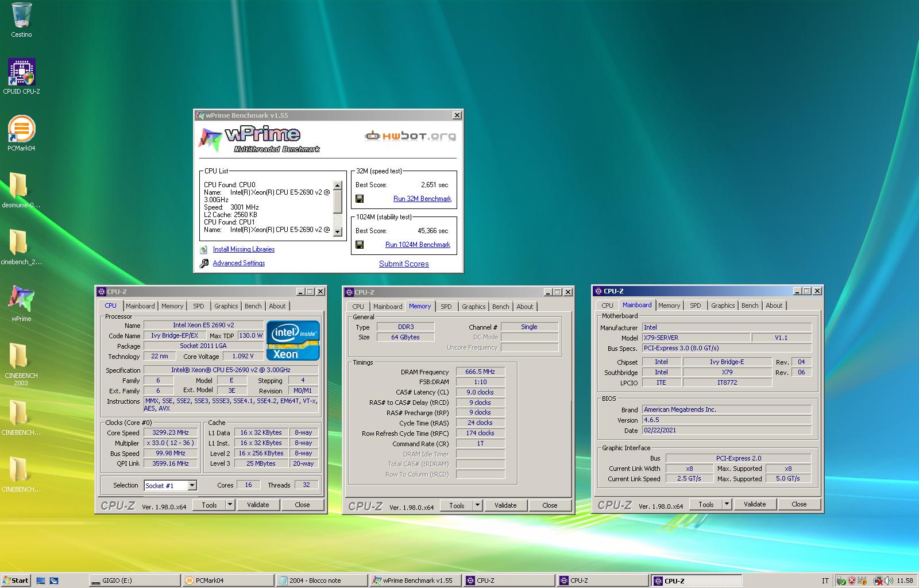Click Core Speed value 3299.23 MHz
919x588 pixels.
click(171, 433)
